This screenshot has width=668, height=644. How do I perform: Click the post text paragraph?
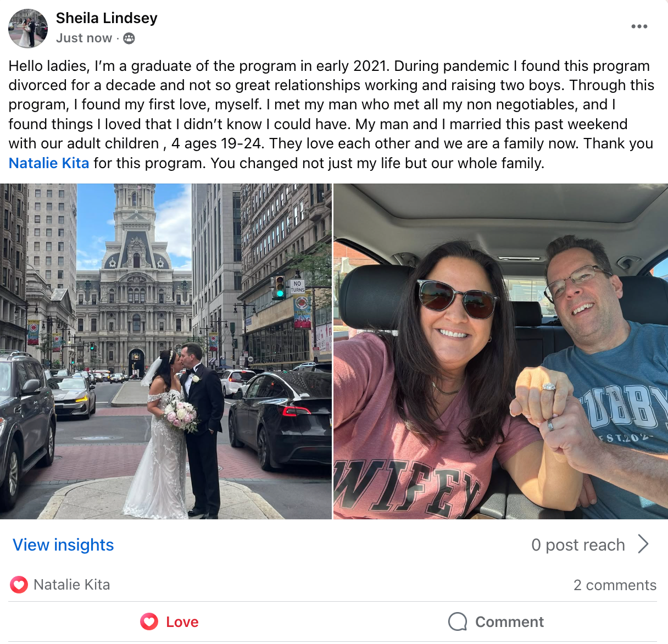(x=332, y=114)
